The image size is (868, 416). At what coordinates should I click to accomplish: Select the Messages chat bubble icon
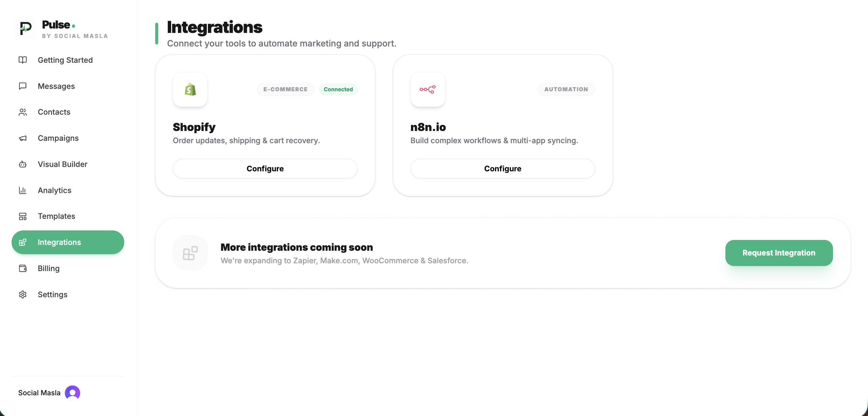click(23, 86)
